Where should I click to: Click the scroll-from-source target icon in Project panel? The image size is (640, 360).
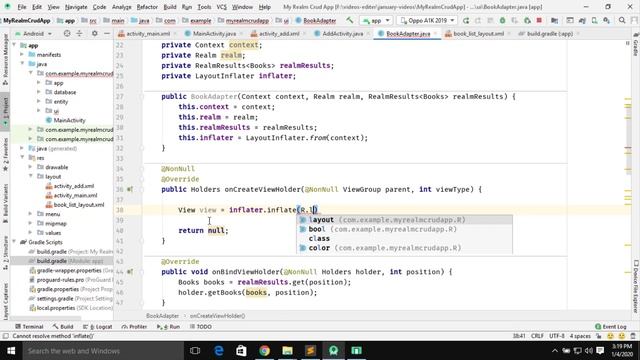pos(67,33)
